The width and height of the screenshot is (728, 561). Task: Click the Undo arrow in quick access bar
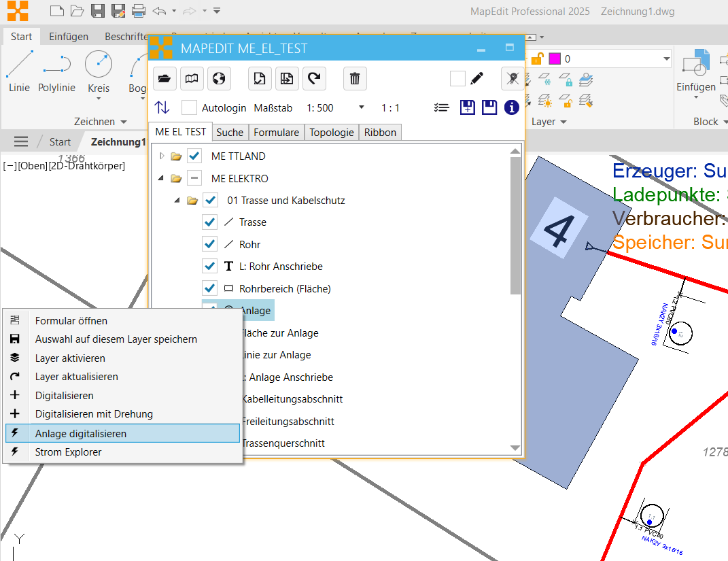pyautogui.click(x=159, y=11)
